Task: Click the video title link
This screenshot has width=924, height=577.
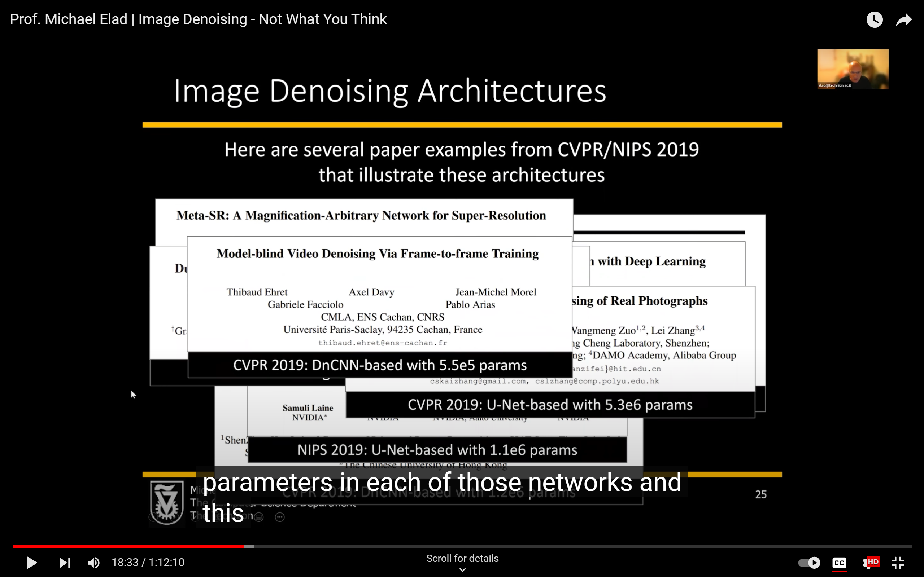Action: point(198,19)
